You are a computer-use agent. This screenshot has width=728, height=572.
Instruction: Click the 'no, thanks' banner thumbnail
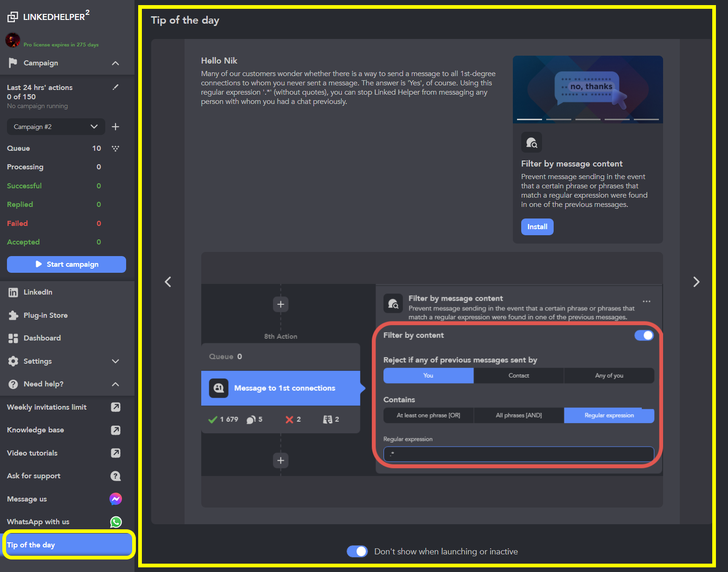tap(588, 90)
